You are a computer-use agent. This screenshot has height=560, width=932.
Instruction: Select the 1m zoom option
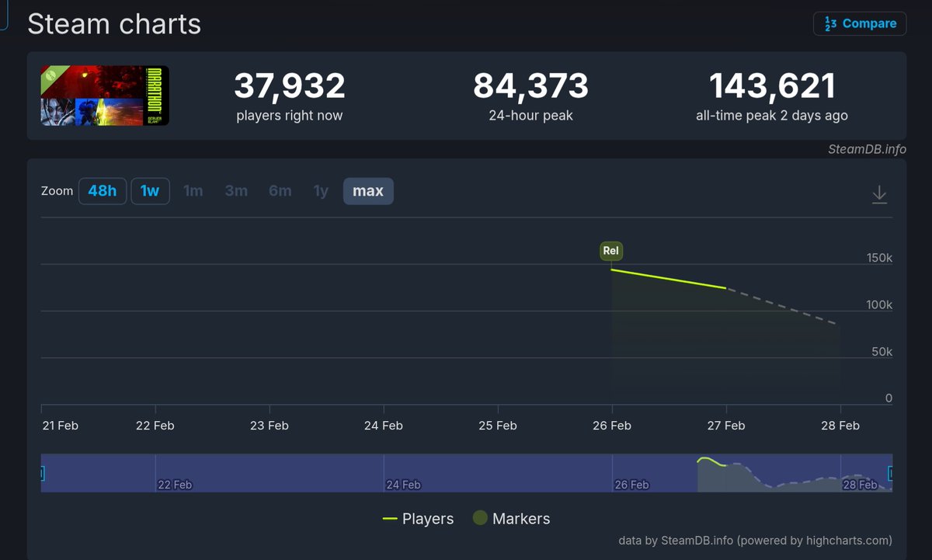193,191
